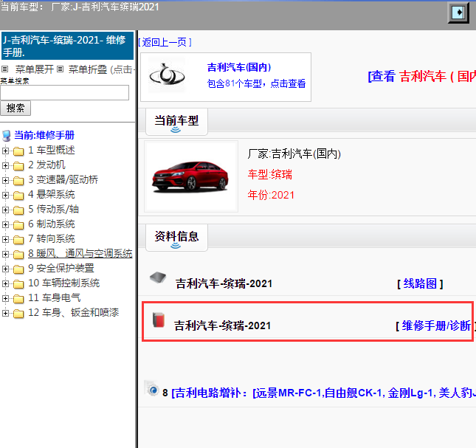
Task: Click the 当前:维修手册 heading
Action: coord(44,135)
